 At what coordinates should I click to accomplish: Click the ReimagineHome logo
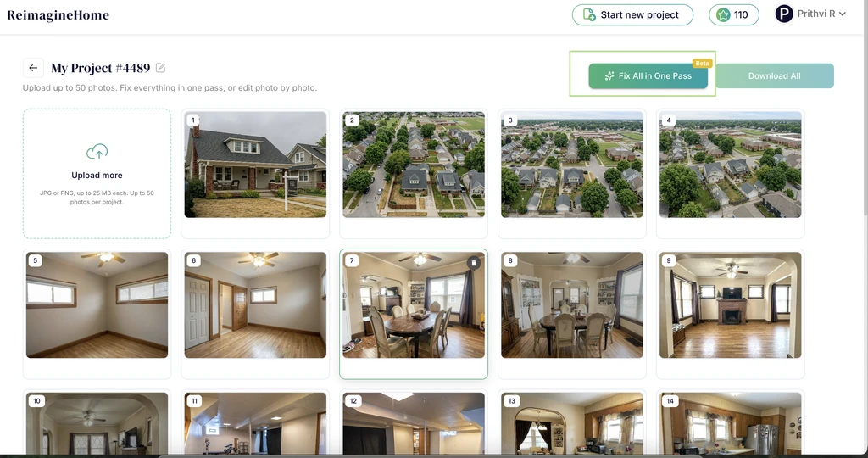click(58, 15)
